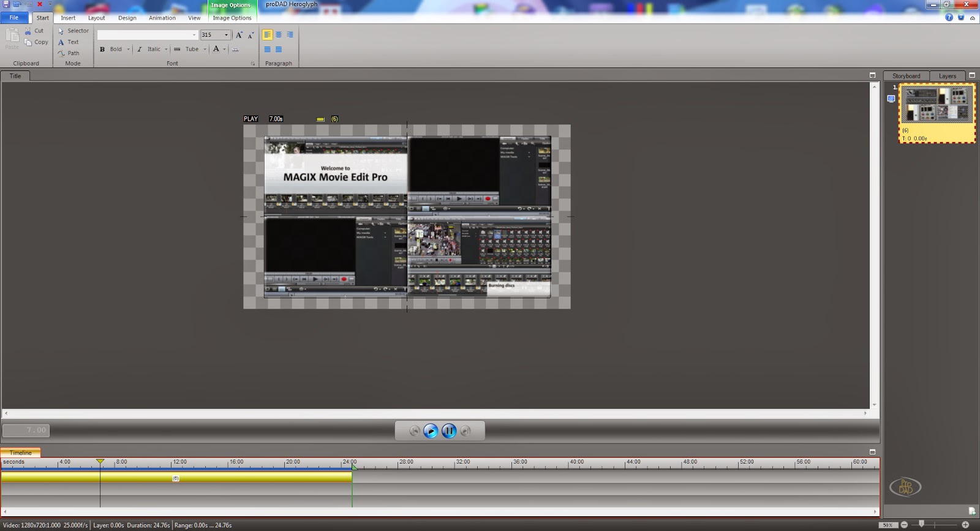Select the yellow (6) clip on timeline
980x531 pixels.
(176, 477)
